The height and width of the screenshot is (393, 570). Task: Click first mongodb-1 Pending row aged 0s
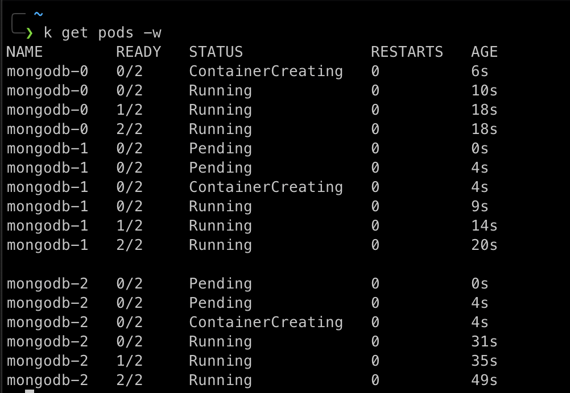(x=252, y=148)
